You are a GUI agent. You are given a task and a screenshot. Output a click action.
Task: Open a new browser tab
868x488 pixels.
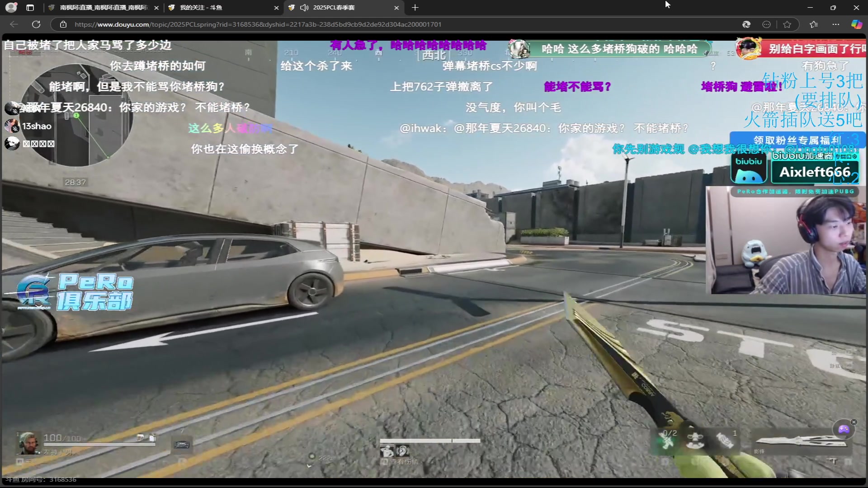[415, 8]
